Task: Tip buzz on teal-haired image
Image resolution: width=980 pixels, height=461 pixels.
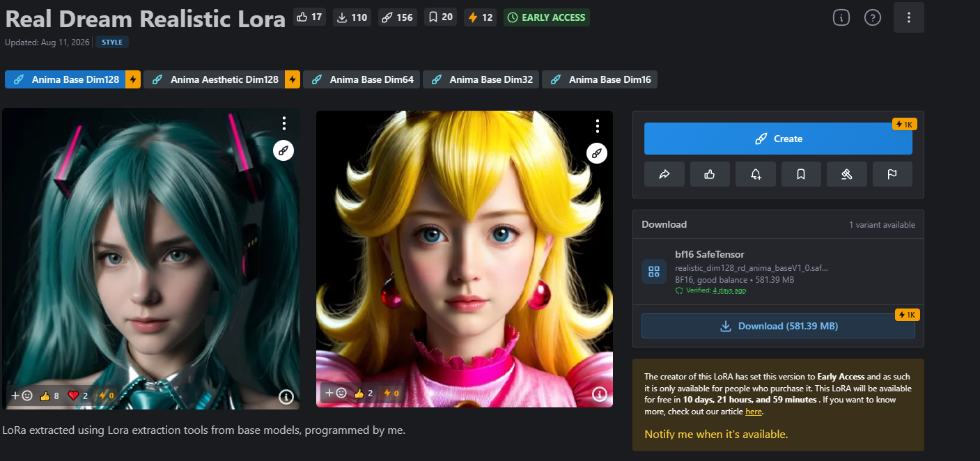Action: [106, 396]
